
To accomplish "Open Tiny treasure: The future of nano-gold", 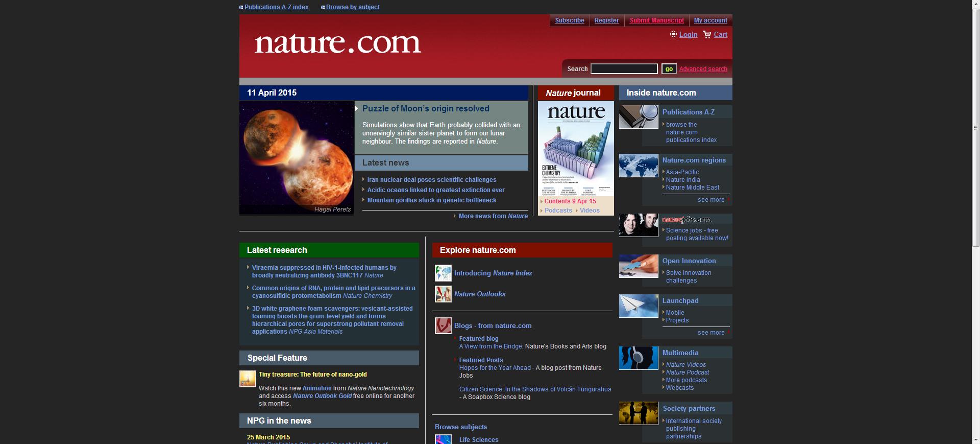I will pos(313,375).
